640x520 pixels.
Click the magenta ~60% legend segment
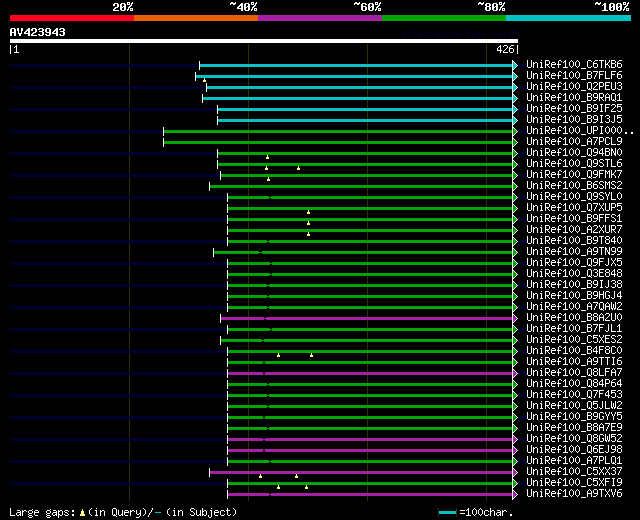click(x=320, y=18)
